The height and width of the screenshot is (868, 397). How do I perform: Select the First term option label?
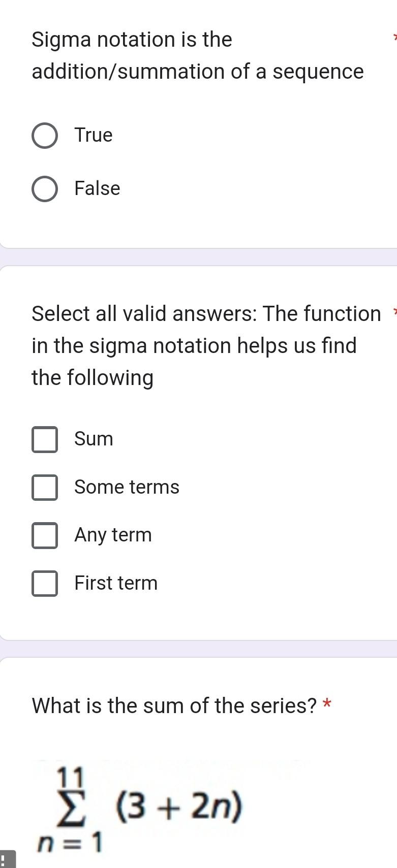coord(115,583)
